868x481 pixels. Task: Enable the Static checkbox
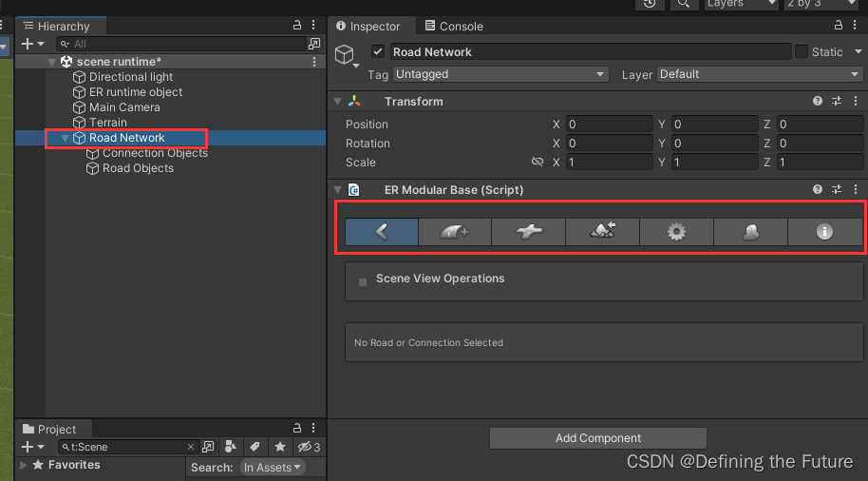click(801, 51)
